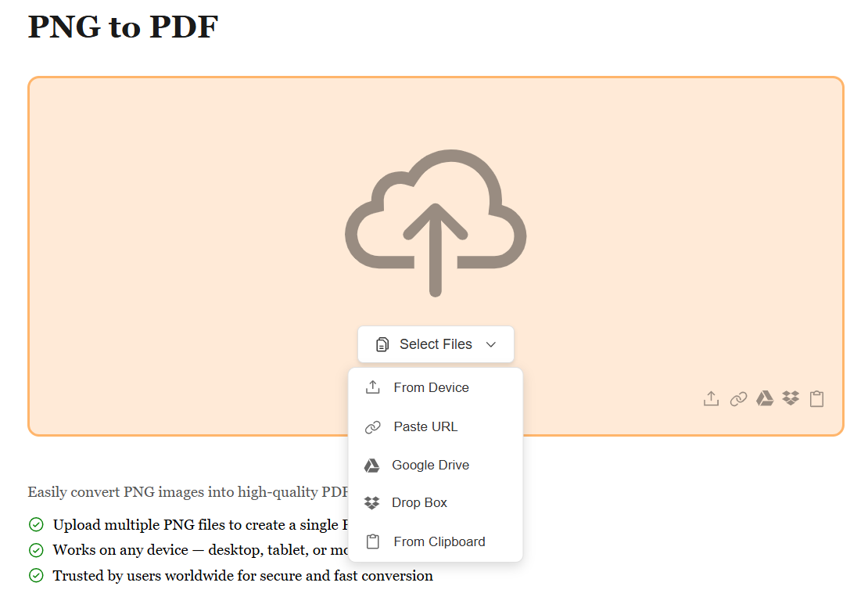Choose 'Drop Box' menu option
Viewport: 868px width, 615px height.
pos(419,502)
